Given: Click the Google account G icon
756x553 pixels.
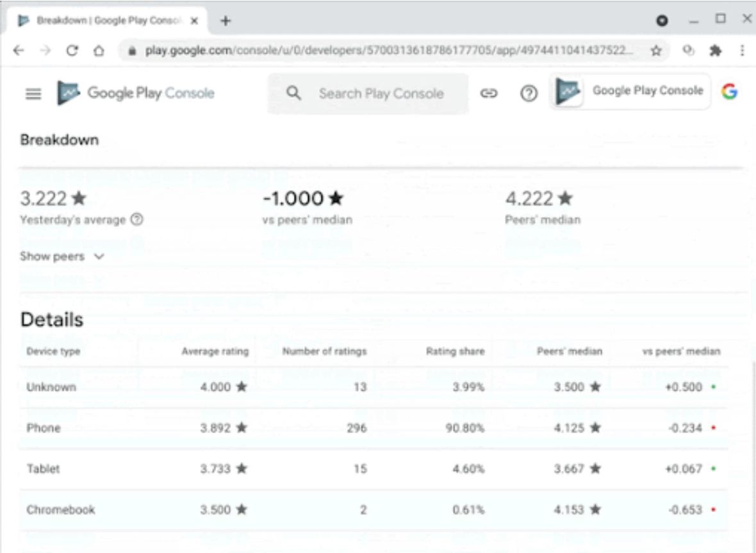Looking at the screenshot, I should 730,90.
